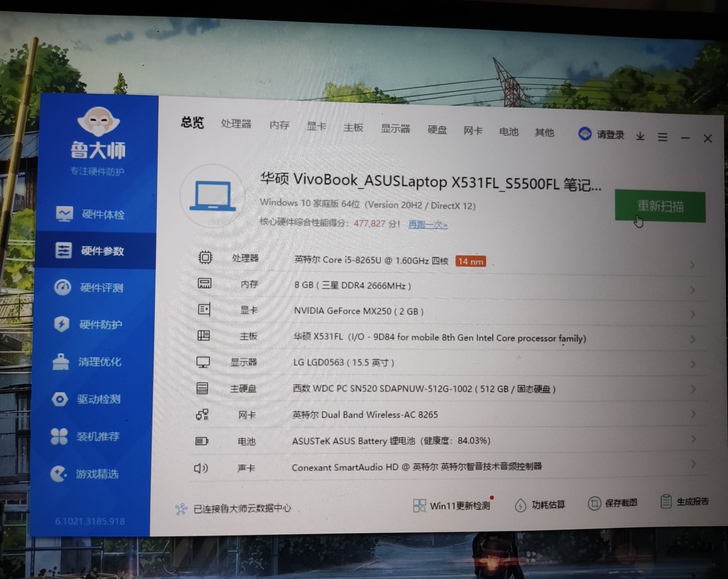Expand the 显示器 LG row chevron

(693, 364)
